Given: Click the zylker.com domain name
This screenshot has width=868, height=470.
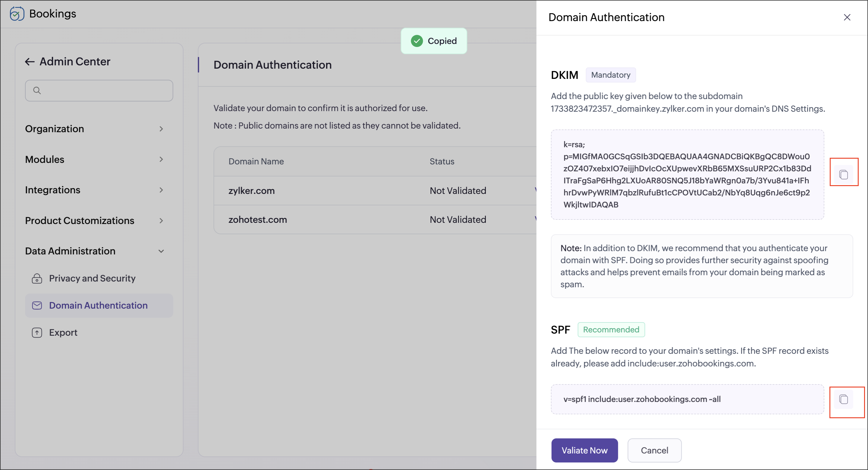Looking at the screenshot, I should click(x=251, y=191).
